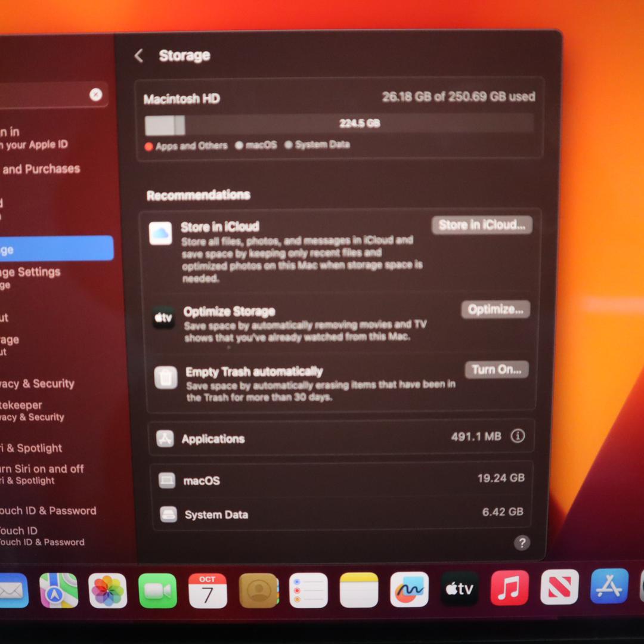644x644 pixels.
Task: Open Apple TV app in Dock
Action: click(x=460, y=589)
